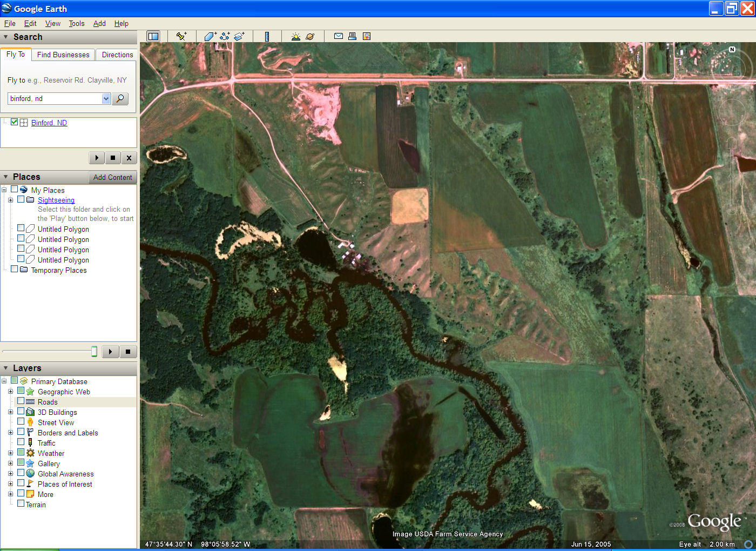Collapse the My Places tree node
Screen dimensions: 756x551
4,190
